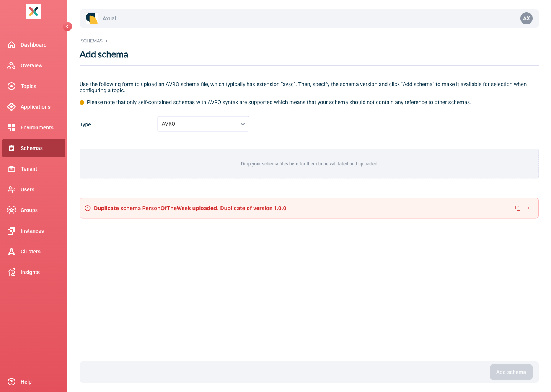Click the Insights chart icon
This screenshot has width=551, height=392.
click(11, 272)
